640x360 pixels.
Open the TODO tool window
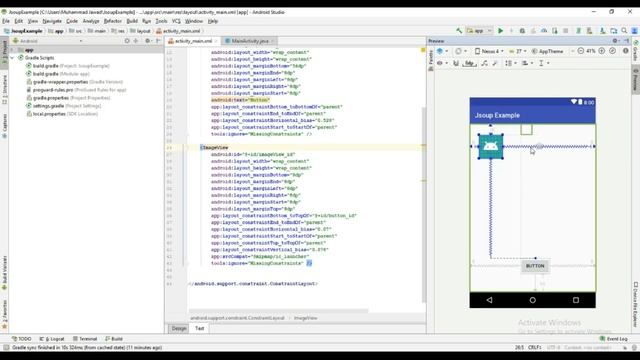tap(21, 339)
